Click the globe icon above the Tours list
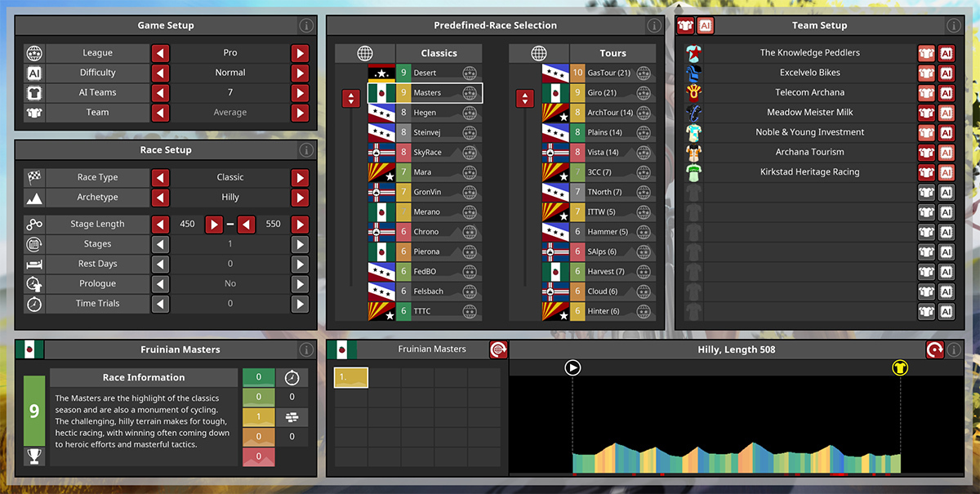This screenshot has height=494, width=980. point(539,53)
